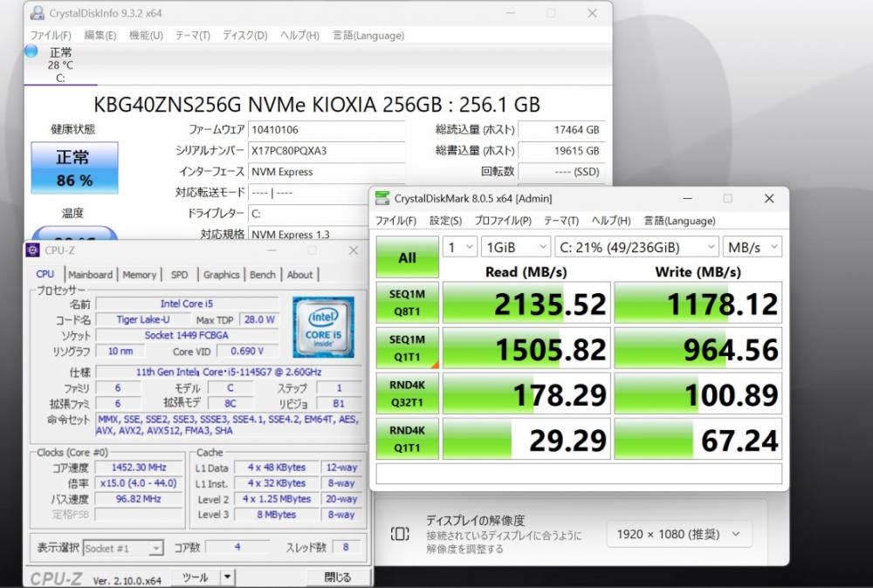The height and width of the screenshot is (588, 873).
Task: Open ヘルプ(H) menu in CrystalDiskInfo
Action: pos(299,35)
